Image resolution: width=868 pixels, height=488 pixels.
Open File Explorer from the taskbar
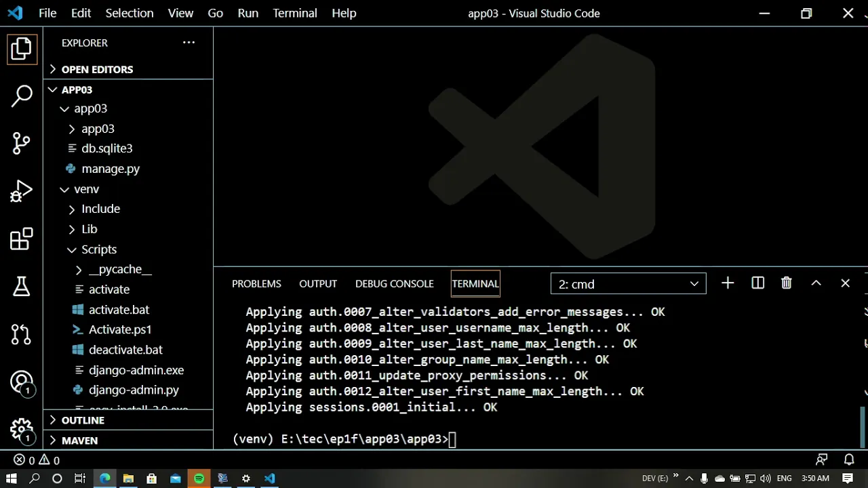click(x=128, y=479)
